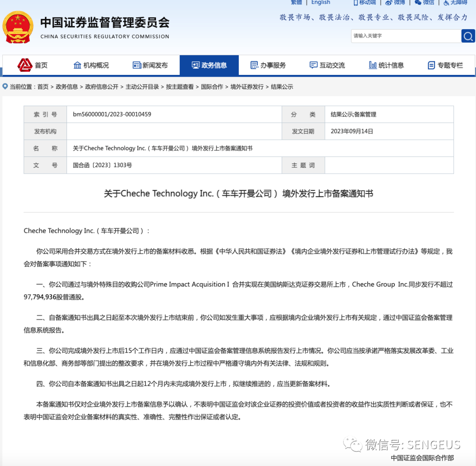Click the date 2023年09月14日
Screen dimensions: 476x466
tap(352, 131)
